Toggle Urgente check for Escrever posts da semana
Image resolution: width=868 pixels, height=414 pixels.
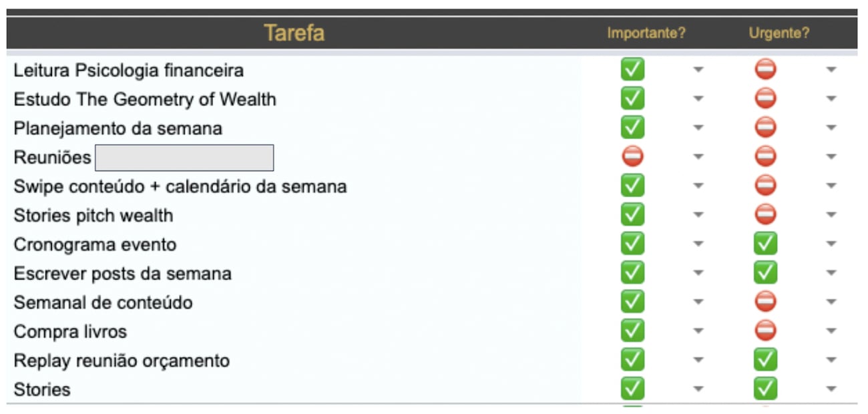(765, 272)
